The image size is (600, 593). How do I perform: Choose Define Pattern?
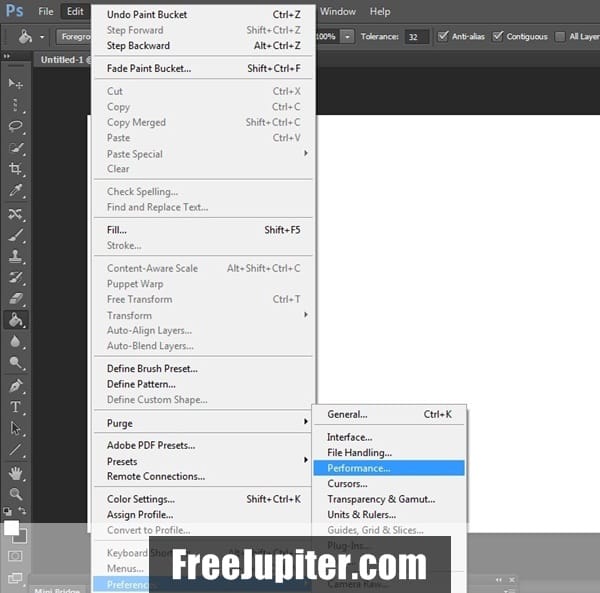point(203,384)
